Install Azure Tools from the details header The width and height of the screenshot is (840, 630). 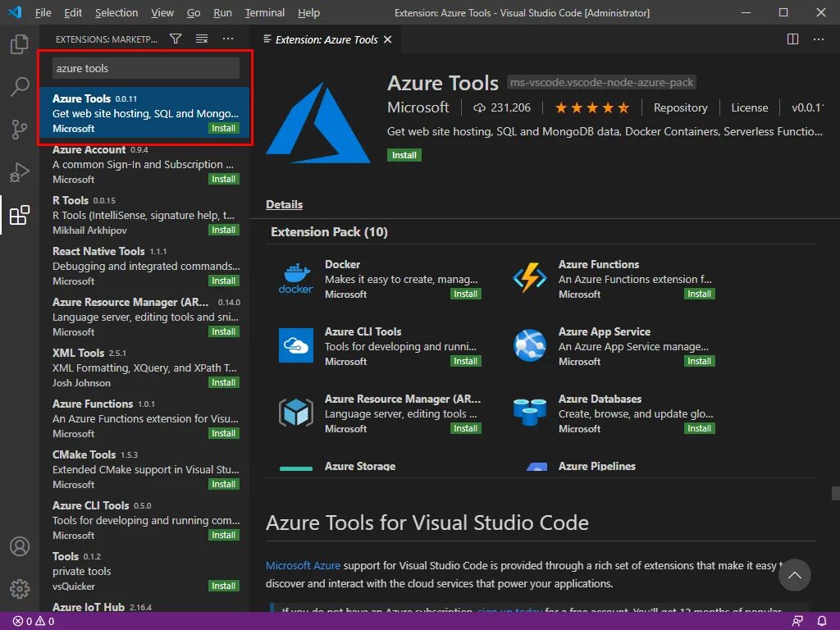(x=404, y=155)
